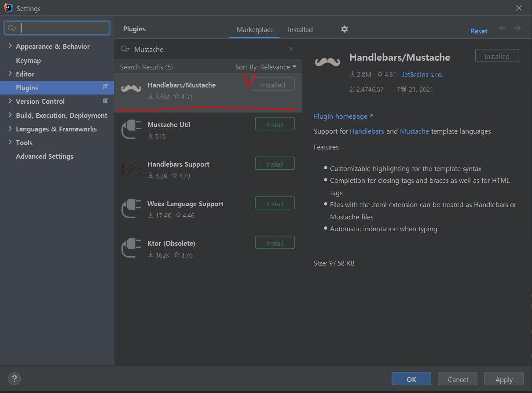This screenshot has height=393, width=532.
Task: Expand Build, Execution, Deployment section
Action: click(11, 115)
